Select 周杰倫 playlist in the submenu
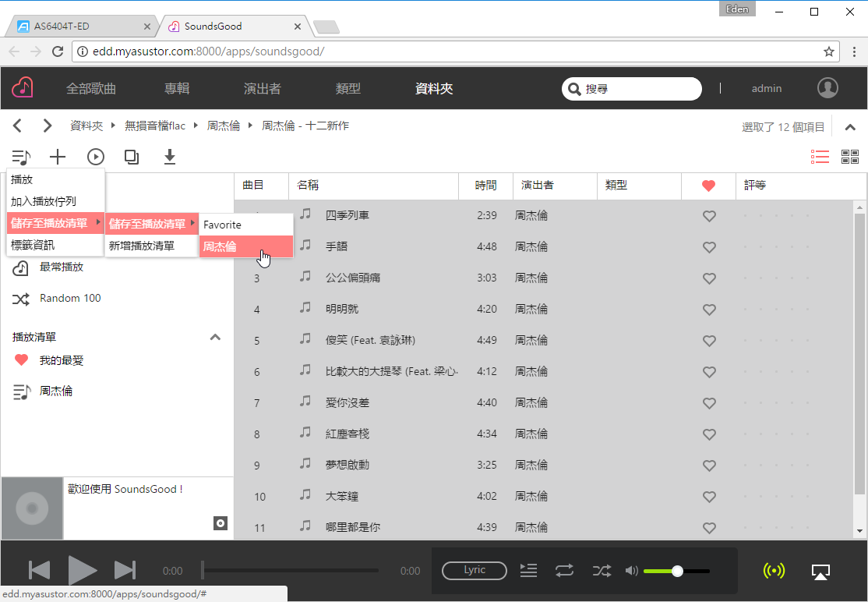Image resolution: width=868 pixels, height=602 pixels. pos(245,246)
